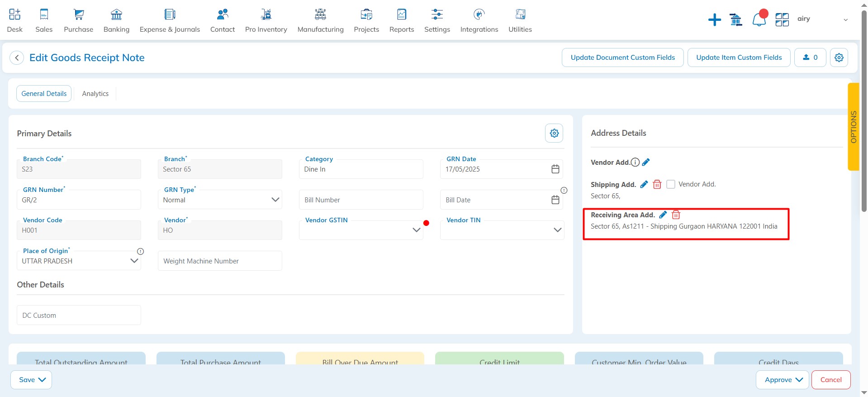868x397 pixels.
Task: Open the Contact module icon
Action: (223, 14)
